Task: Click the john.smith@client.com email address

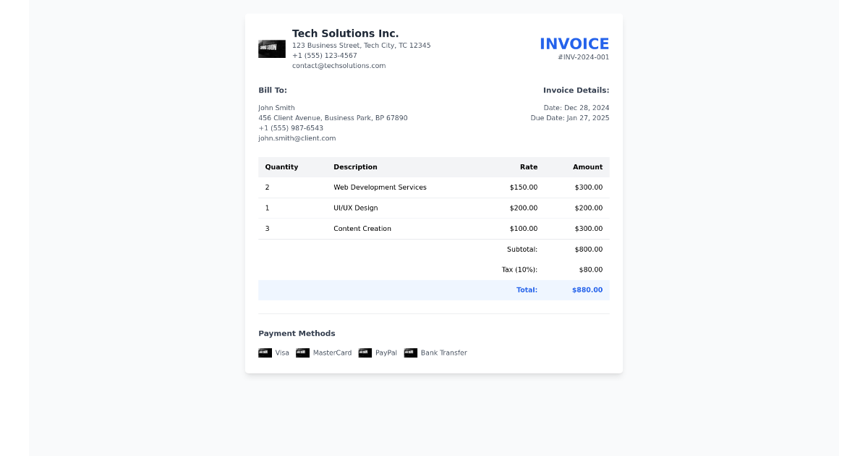Action: 297,138
